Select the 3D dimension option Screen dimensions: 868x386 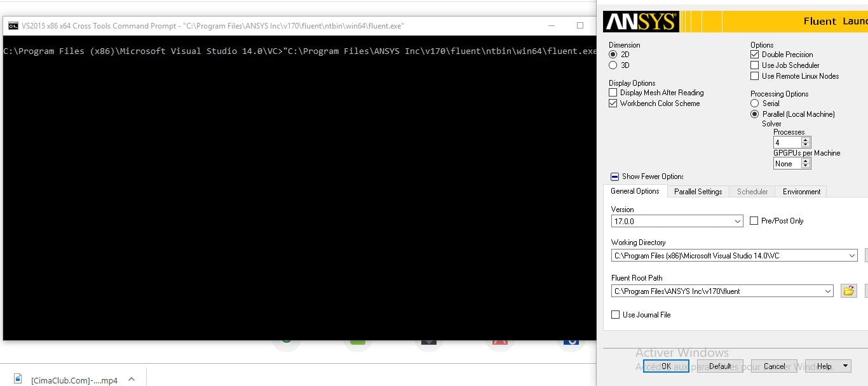[x=613, y=65]
